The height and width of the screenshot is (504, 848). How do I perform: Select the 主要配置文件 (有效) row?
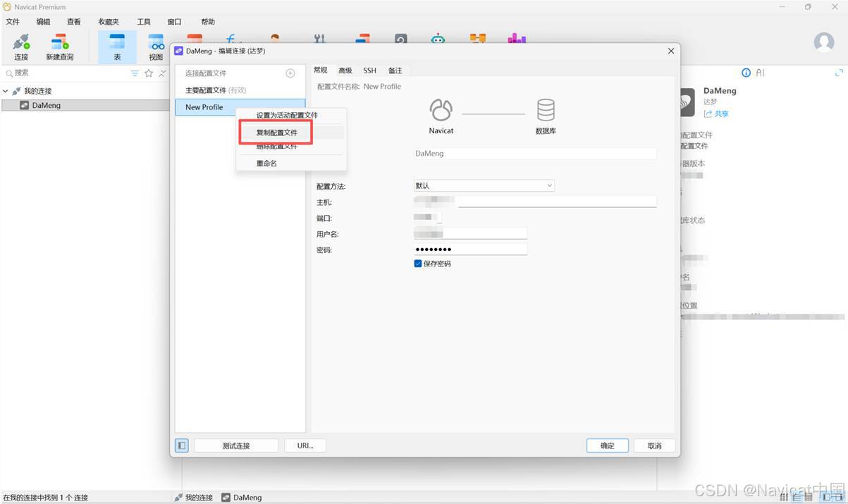pyautogui.click(x=240, y=90)
